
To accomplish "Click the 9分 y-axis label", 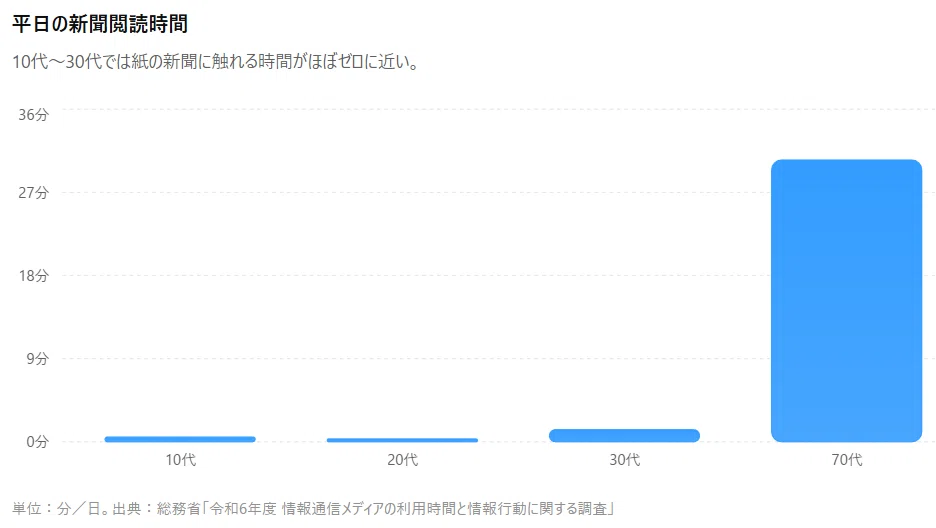I will pos(37,359).
